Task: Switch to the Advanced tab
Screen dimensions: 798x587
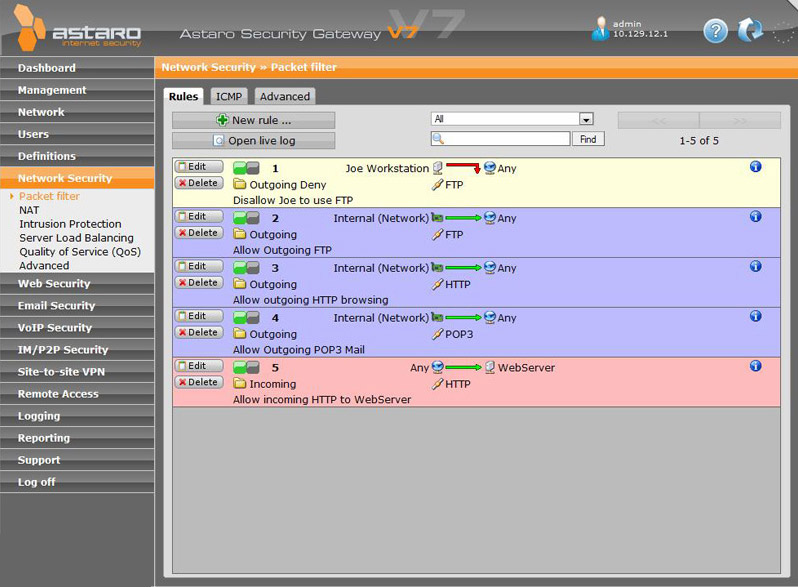Action: coord(284,96)
